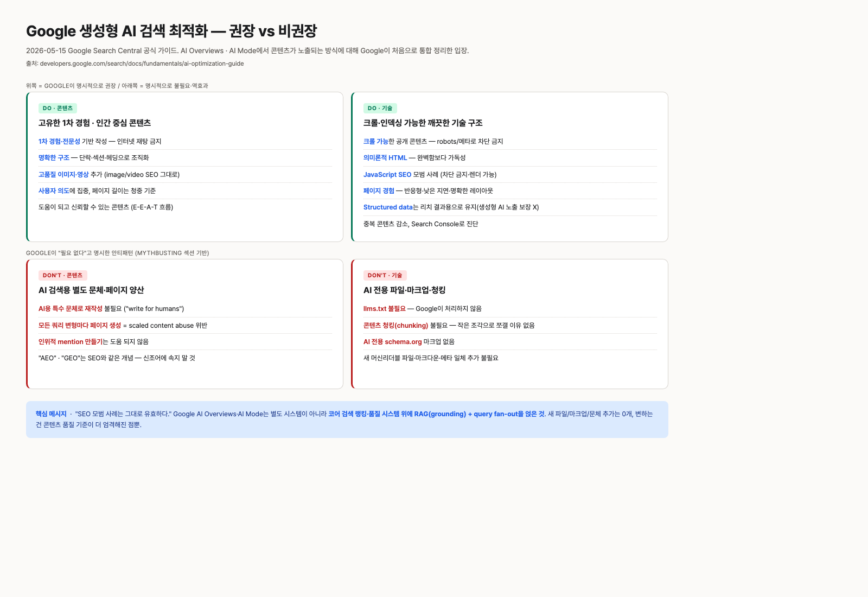Click the row about "AEO" · "GEO"
This screenshot has width=868, height=597.
coord(185,358)
